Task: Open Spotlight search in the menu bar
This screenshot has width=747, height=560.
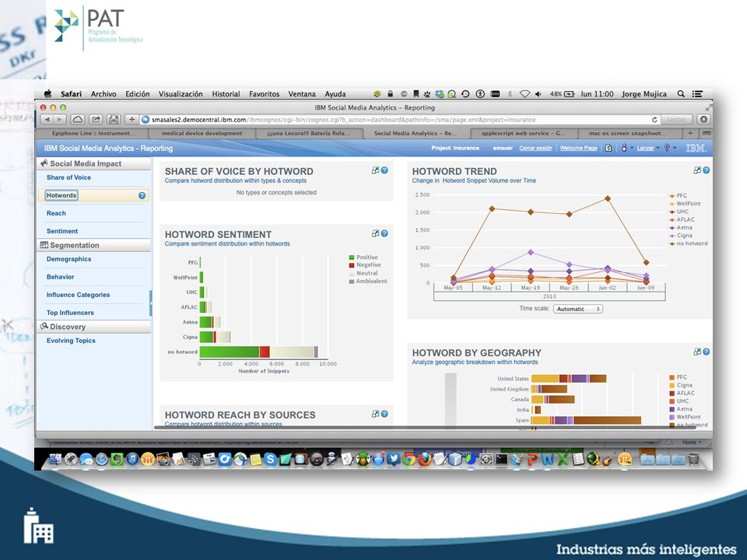Action: [x=682, y=94]
